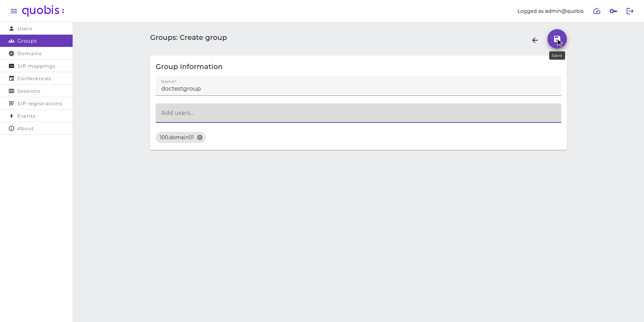Open Conferences section
Screen dimensions: 644x322
click(36, 78)
